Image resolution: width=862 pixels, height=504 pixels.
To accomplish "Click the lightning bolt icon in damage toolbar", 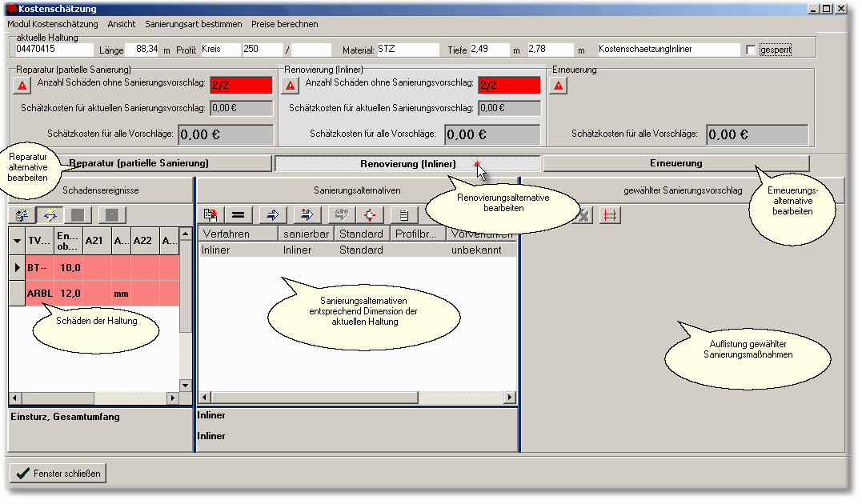I will point(49,214).
